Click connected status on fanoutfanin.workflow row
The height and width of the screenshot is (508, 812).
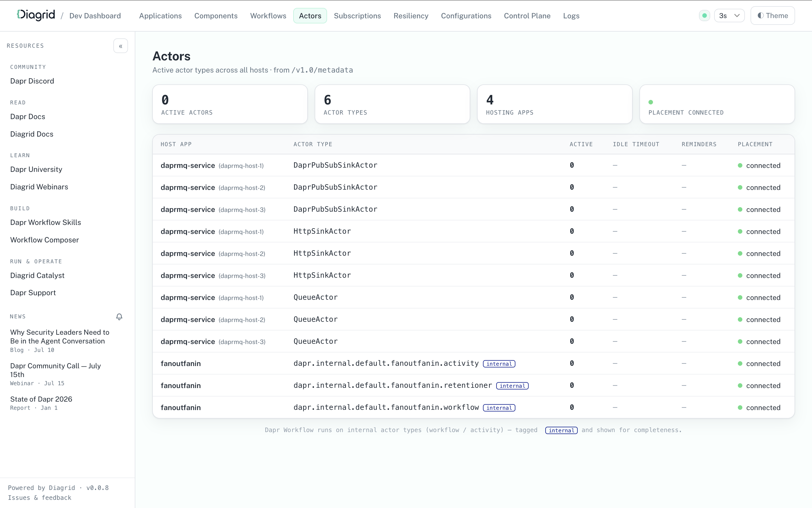pos(759,408)
